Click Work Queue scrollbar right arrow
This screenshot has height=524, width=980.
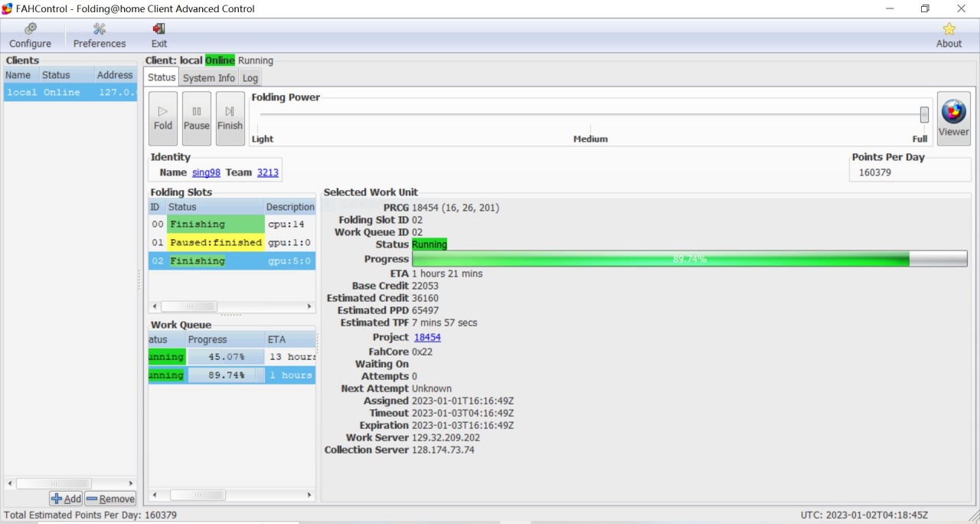[309, 495]
